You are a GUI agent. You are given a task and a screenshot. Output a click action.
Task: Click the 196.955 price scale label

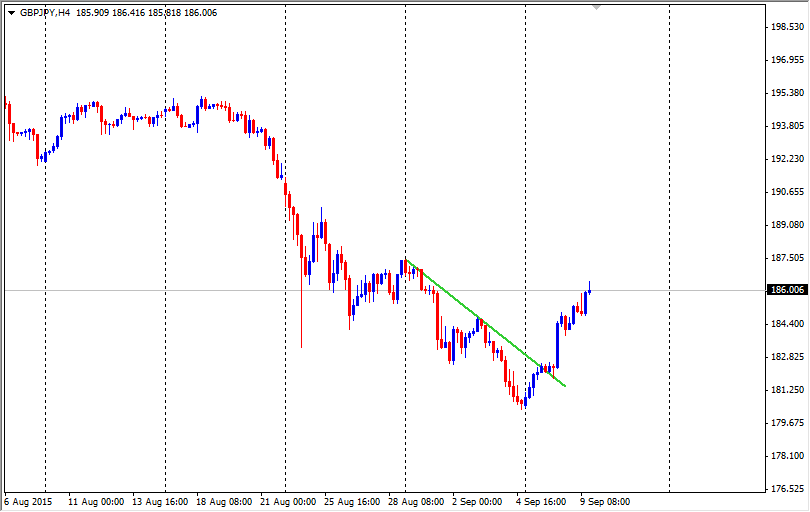pos(787,60)
